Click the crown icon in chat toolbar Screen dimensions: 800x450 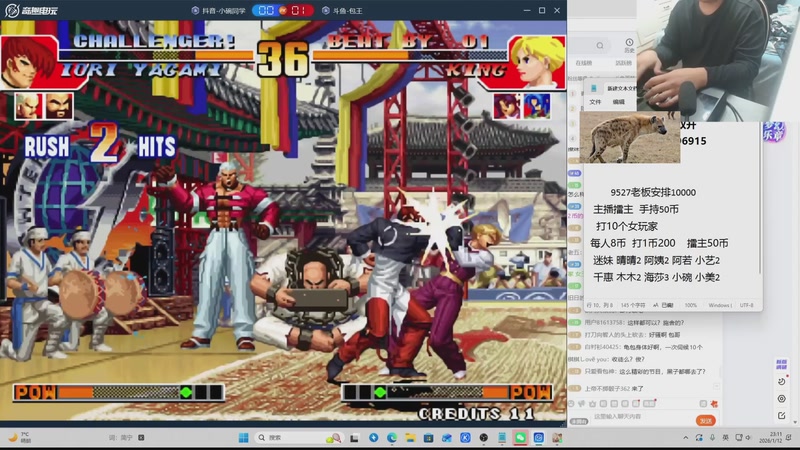coord(592,404)
